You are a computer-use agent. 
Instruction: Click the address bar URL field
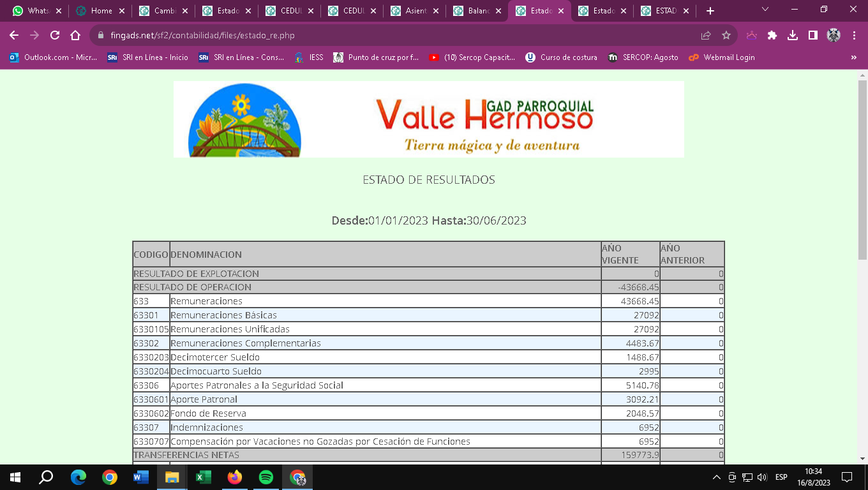click(x=383, y=36)
